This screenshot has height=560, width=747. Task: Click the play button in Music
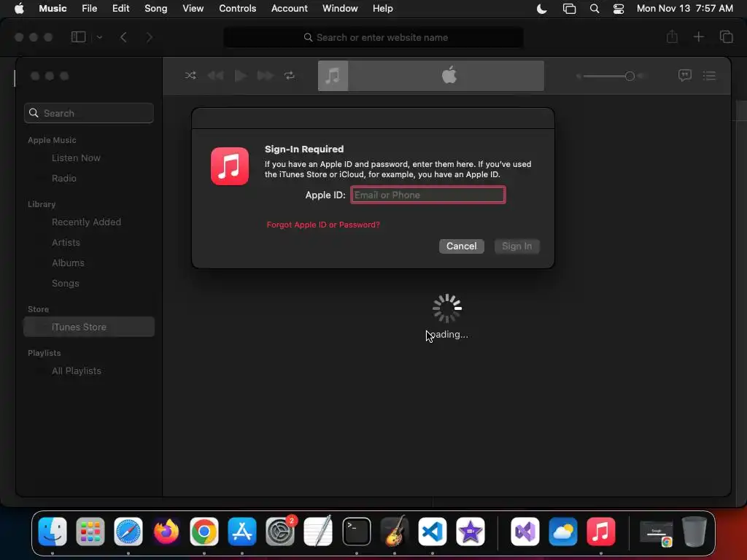[241, 75]
